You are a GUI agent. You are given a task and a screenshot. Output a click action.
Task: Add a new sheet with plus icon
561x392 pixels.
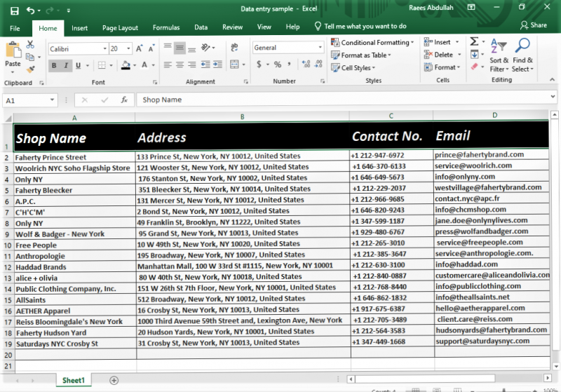(x=114, y=380)
